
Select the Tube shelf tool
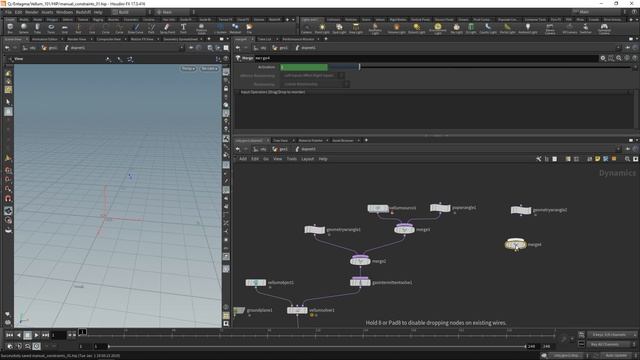(37, 28)
